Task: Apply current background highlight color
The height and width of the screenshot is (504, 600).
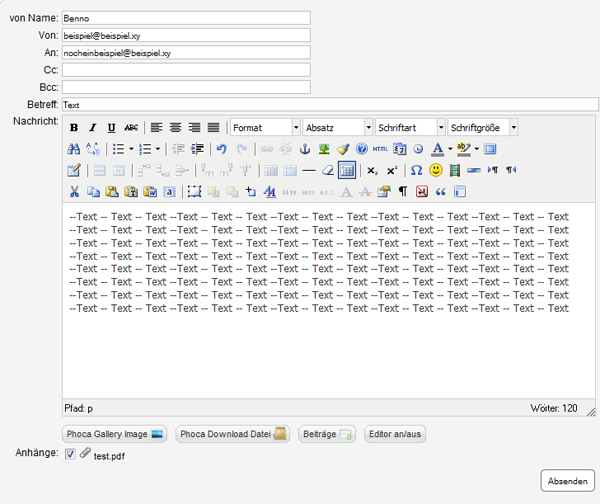Action: pos(464,149)
